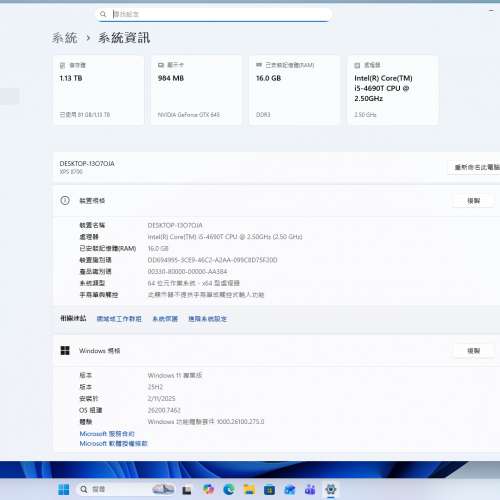The width and height of the screenshot is (500, 500).
Task: Open the installed RAM card showing DDR3
Action: click(x=294, y=90)
